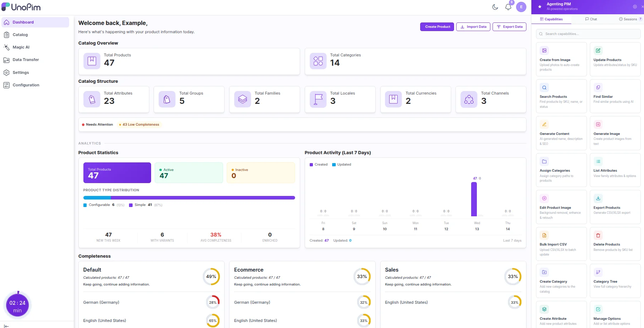
Task: Click Export Data button
Action: (509, 27)
